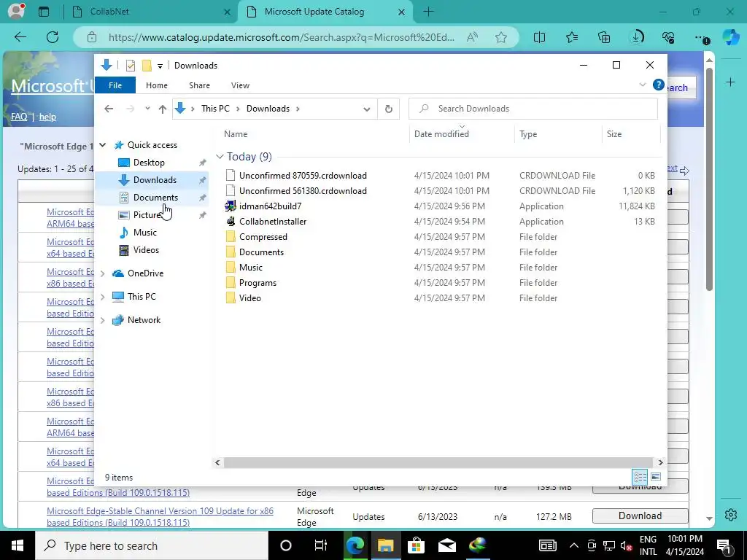The image size is (747, 560).
Task: Go back in File Explorer navigation
Action: 109,109
